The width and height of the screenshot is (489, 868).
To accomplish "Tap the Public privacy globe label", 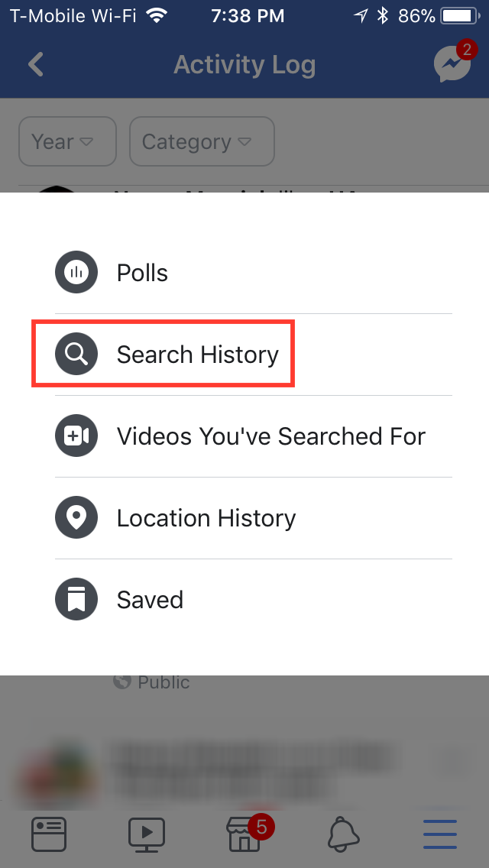I will coord(151,682).
